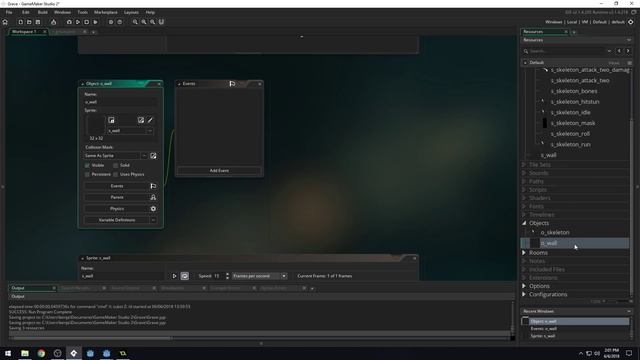Open Game Options icon in toolbar
640x360 pixels.
(x=111, y=22)
